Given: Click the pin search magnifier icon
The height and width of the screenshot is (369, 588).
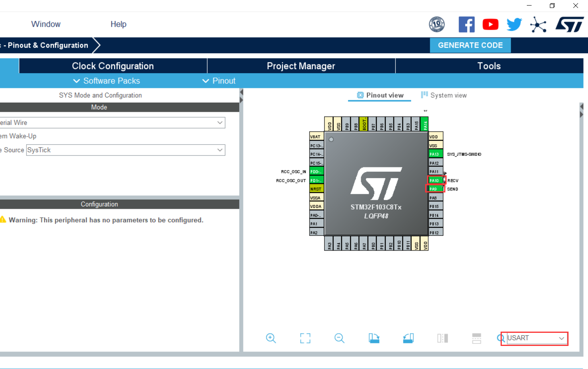Looking at the screenshot, I should pos(501,338).
